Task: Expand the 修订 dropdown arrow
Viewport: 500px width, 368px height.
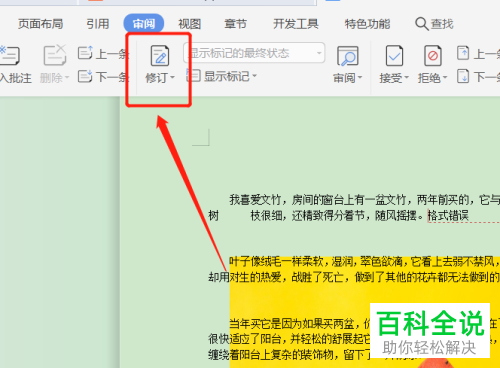Action: point(172,78)
